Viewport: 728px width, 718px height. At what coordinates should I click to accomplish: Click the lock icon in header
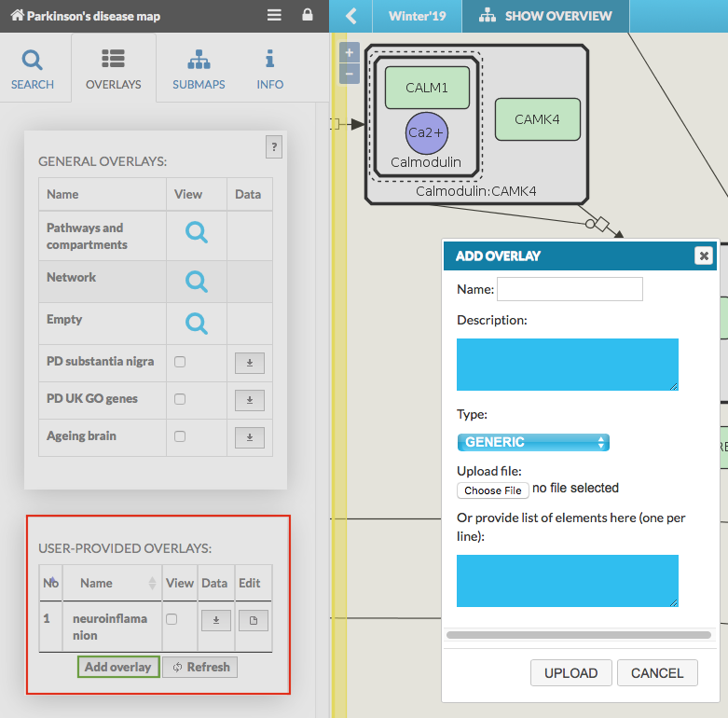click(x=308, y=16)
